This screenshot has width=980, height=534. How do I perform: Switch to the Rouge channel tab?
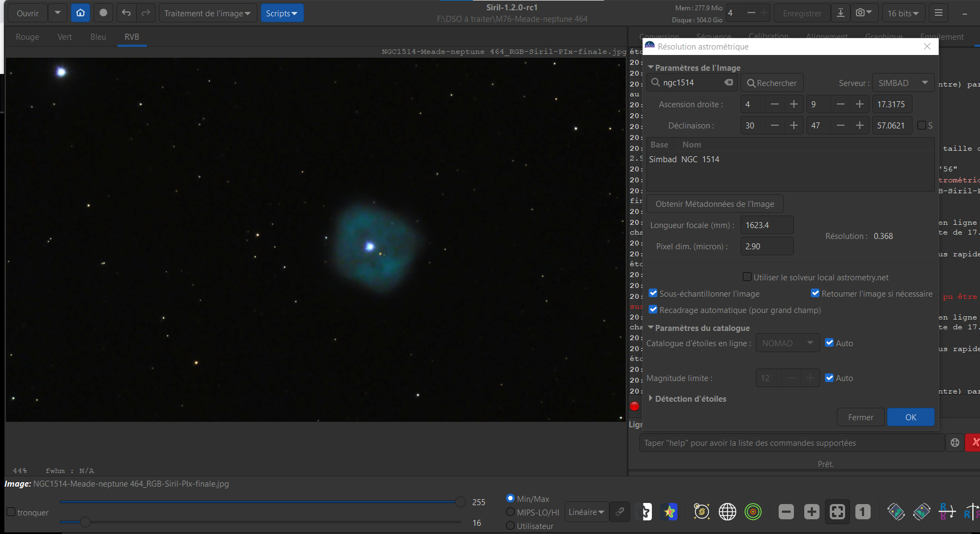(x=27, y=37)
